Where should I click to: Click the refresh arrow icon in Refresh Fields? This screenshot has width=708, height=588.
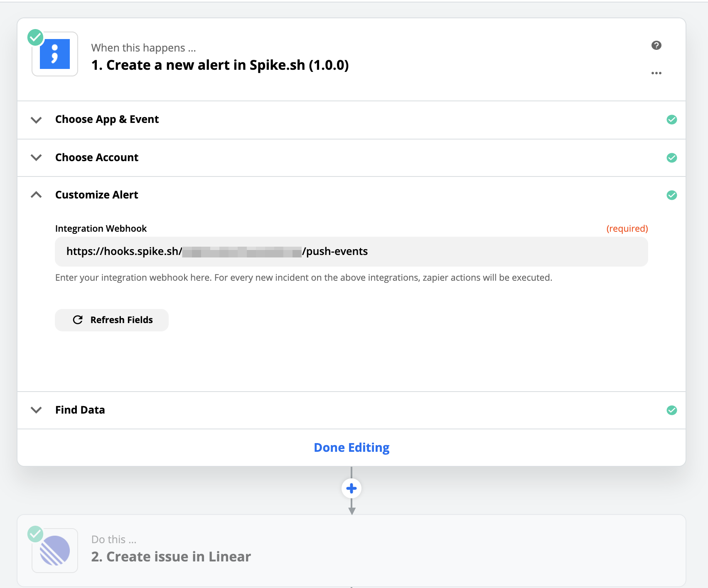(78, 320)
